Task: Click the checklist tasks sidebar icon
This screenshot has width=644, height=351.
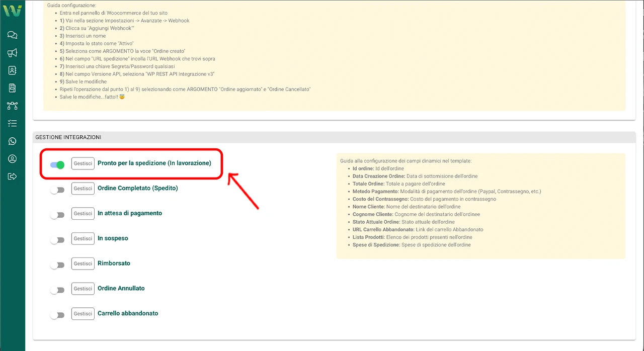Action: pos(13,123)
